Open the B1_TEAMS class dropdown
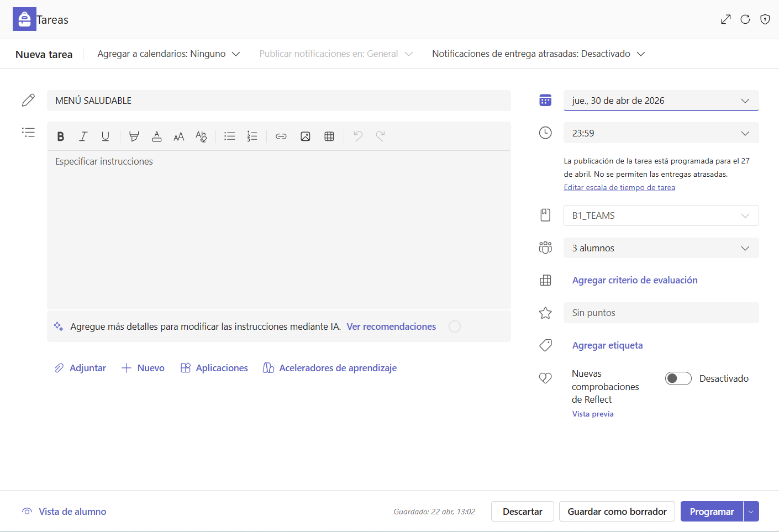 coord(661,215)
